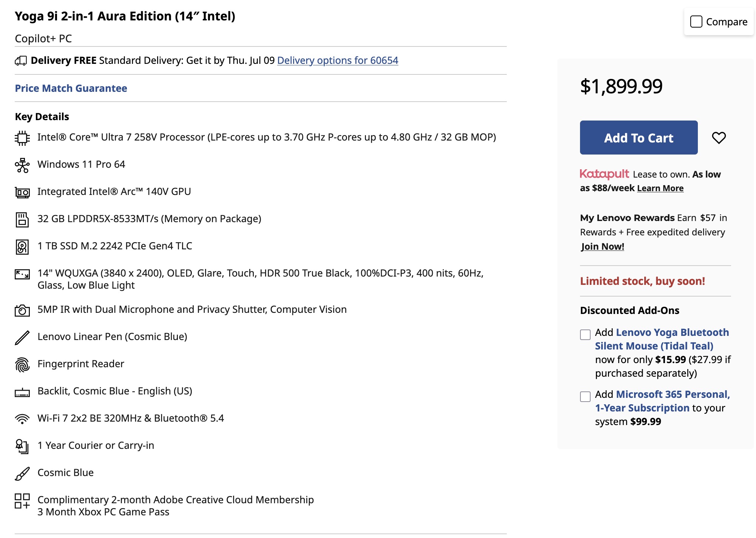Click the Limited stock, buy soon! notice
Image resolution: width=756 pixels, height=538 pixels.
point(642,281)
